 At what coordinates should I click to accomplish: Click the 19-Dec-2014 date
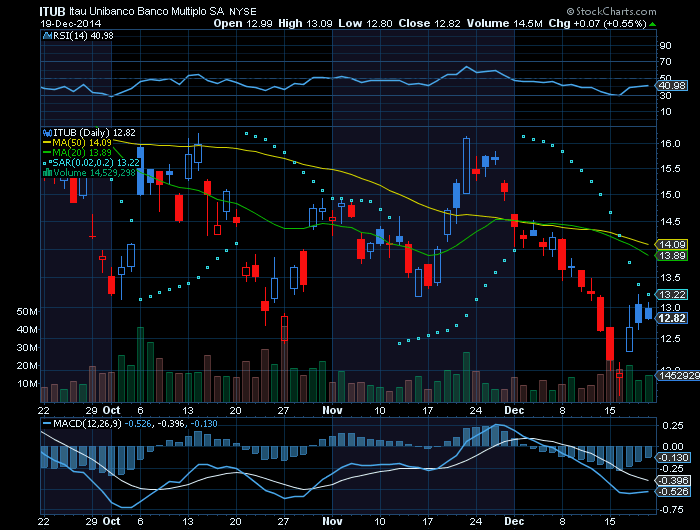pyautogui.click(x=71, y=24)
